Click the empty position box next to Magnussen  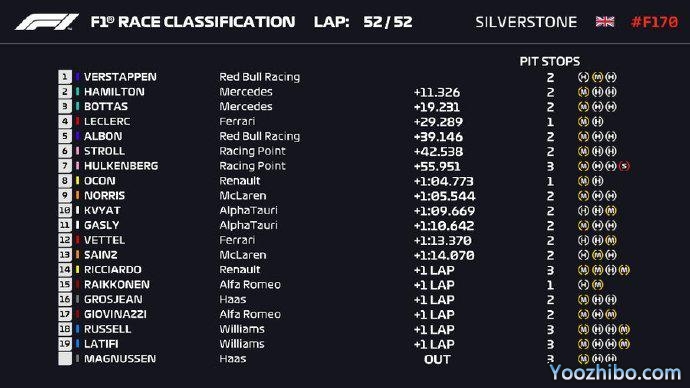(x=65, y=359)
